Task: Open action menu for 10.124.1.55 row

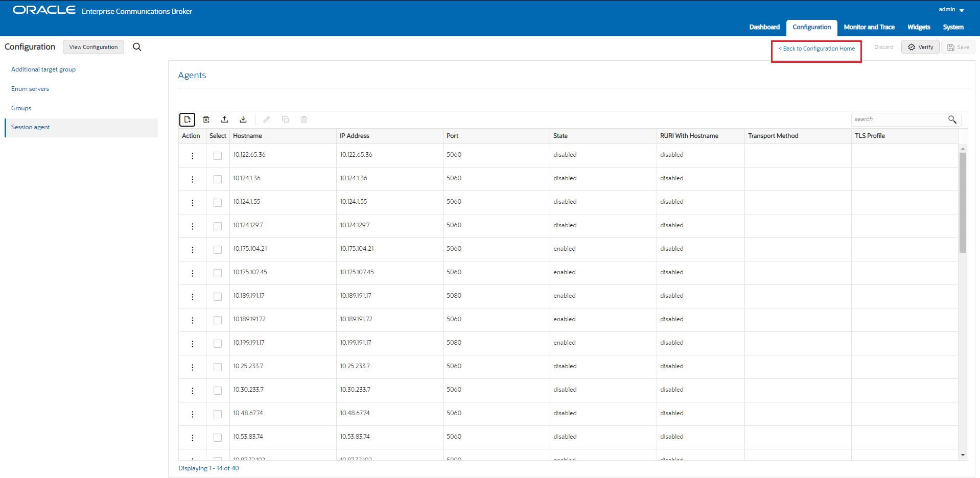Action: 193,203
